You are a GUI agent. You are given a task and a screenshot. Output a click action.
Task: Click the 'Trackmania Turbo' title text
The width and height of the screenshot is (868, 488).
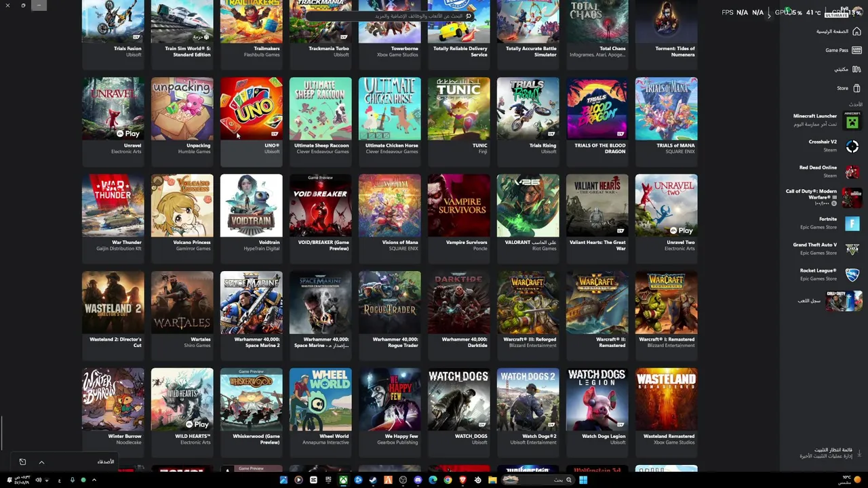[x=329, y=49]
